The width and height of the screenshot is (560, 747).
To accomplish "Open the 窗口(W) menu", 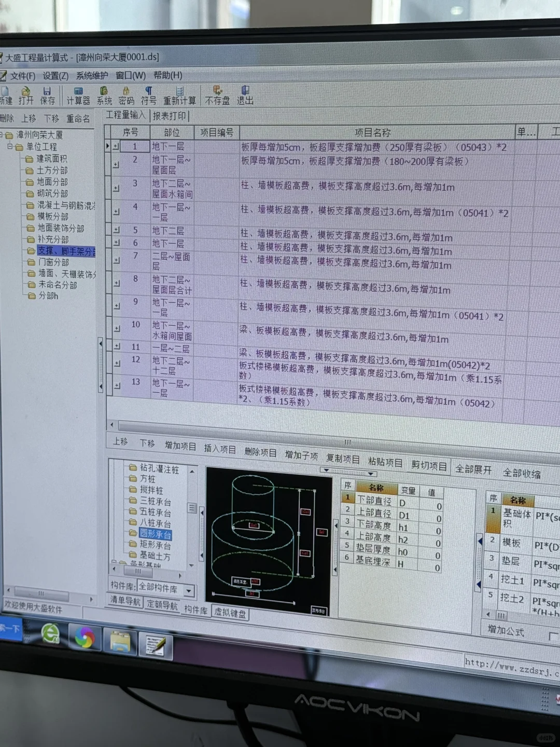I will pos(131,75).
